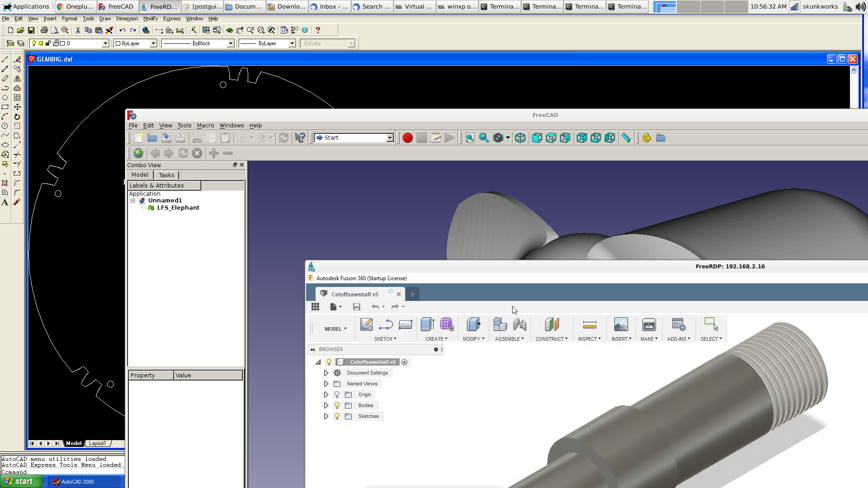Select Fusion 360 Rectangle sketch tool
This screenshot has height=488, width=868.
pos(406,324)
